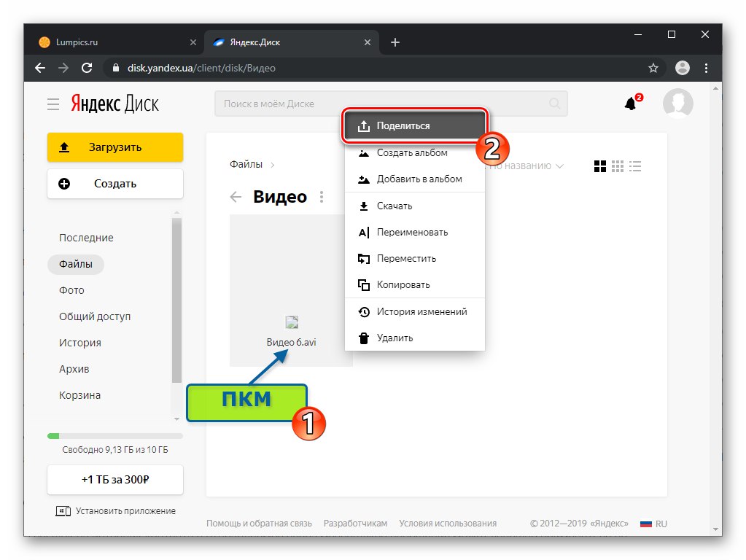Select Добавить в альбом
Screen dimensions: 746x560
pyautogui.click(x=414, y=179)
